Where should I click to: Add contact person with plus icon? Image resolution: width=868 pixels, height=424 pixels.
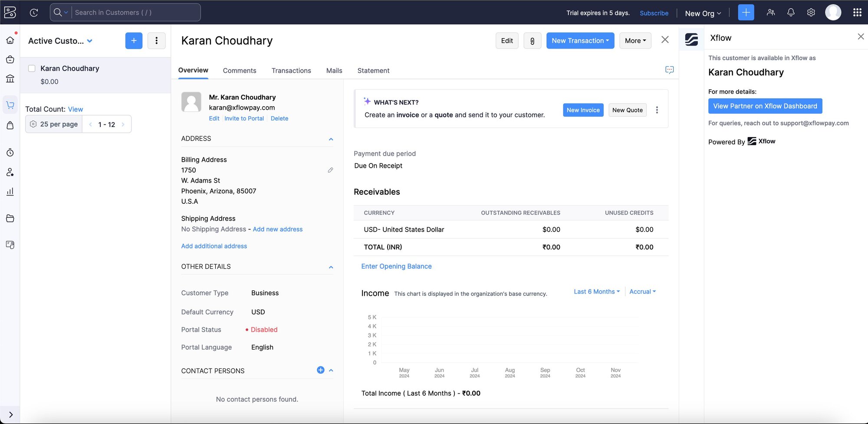tap(320, 370)
